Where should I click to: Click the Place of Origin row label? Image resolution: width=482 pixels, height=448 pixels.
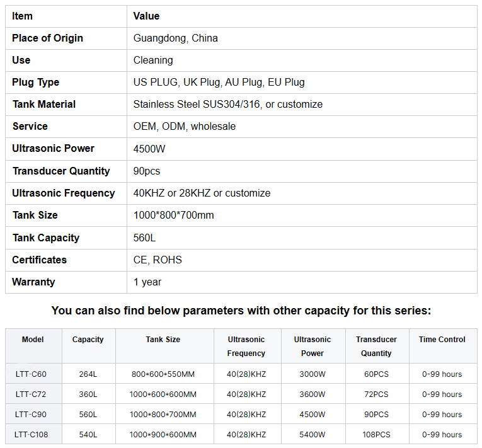(x=47, y=38)
